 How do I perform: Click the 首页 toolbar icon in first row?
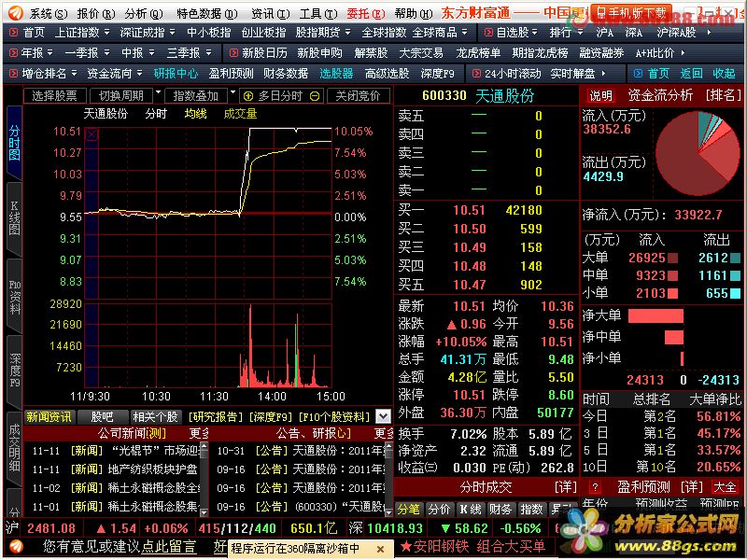(x=14, y=33)
